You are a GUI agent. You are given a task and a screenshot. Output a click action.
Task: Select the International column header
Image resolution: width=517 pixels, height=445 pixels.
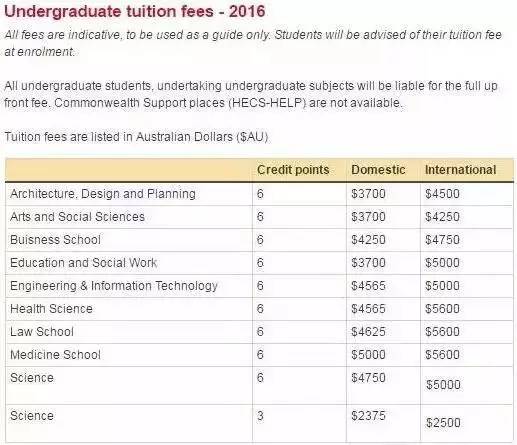click(x=461, y=170)
